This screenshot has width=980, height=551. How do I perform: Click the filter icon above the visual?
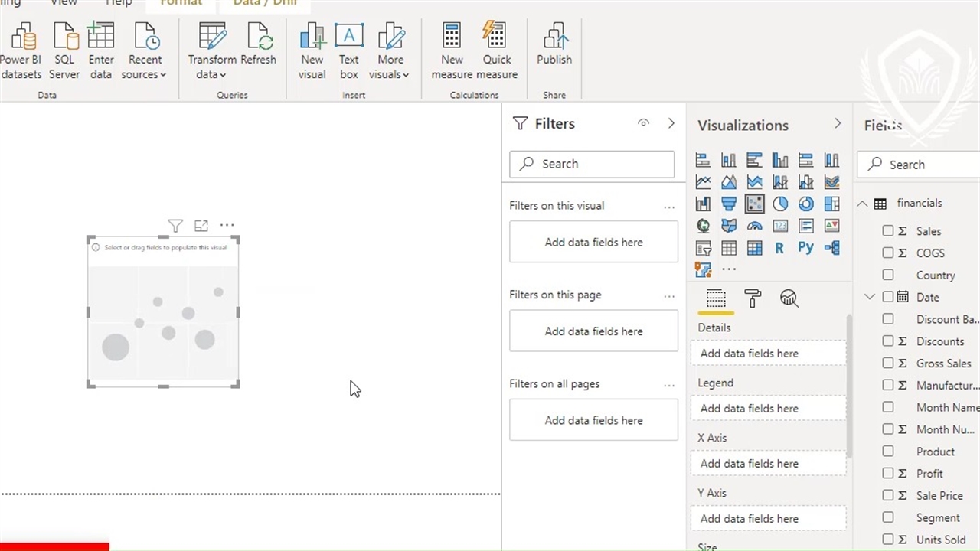[175, 226]
